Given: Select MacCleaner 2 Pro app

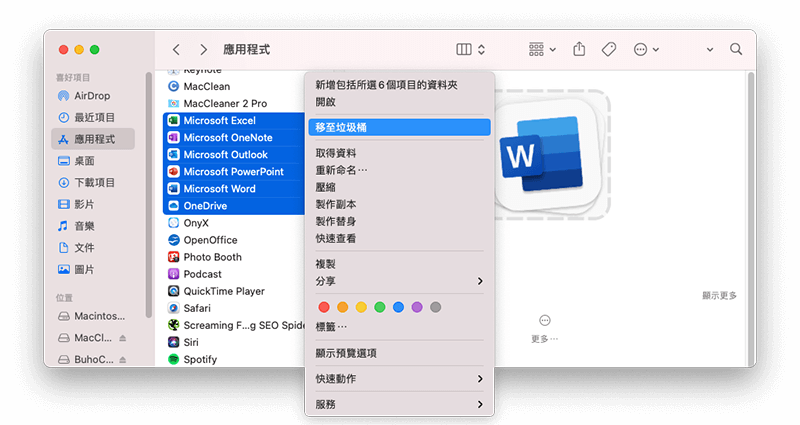Looking at the screenshot, I should [225, 104].
